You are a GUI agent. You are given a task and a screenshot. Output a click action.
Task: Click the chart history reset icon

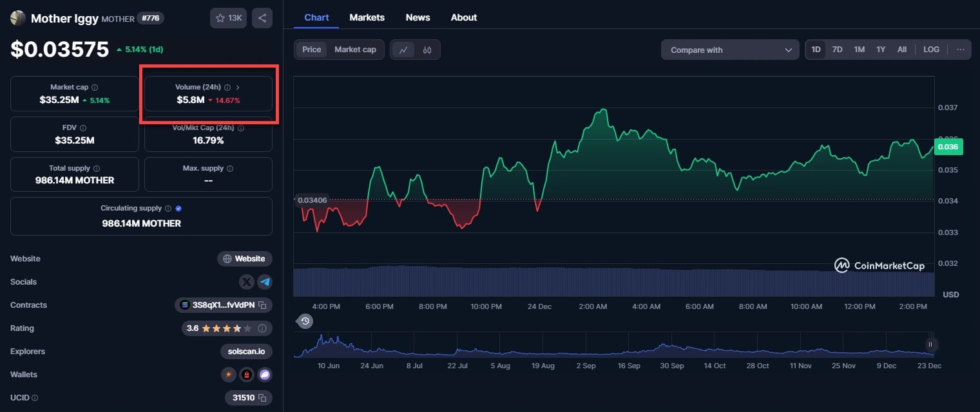[305, 321]
